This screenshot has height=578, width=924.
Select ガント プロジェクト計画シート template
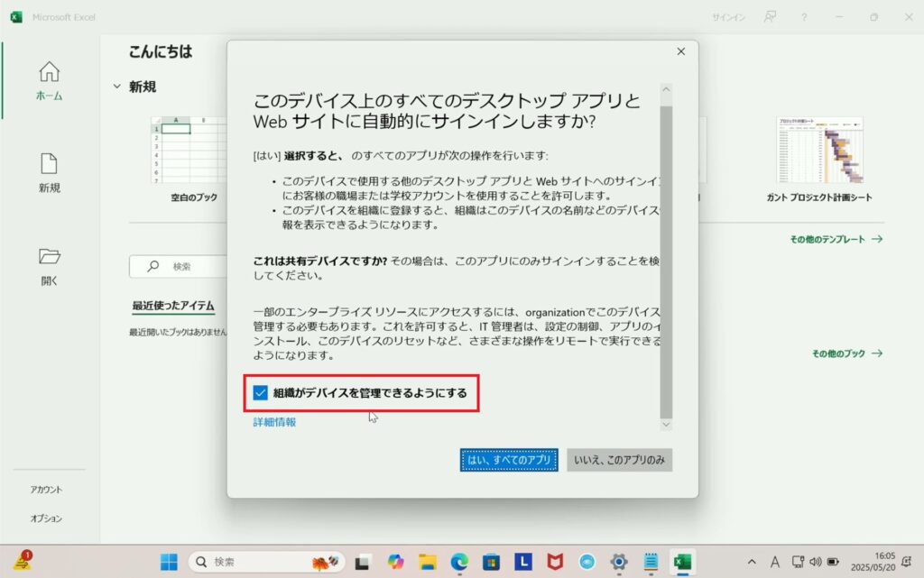coord(819,150)
